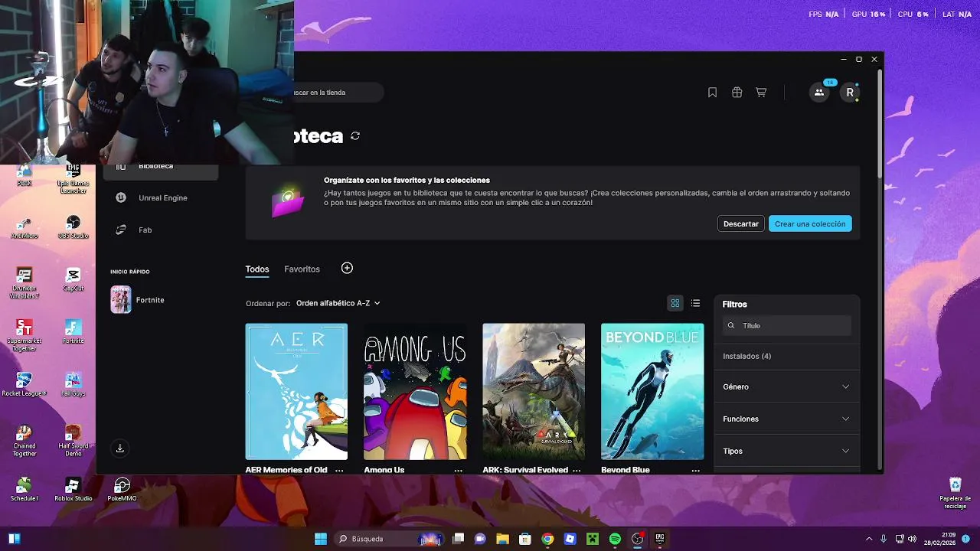Click the Título filter search field
The height and width of the screenshot is (551, 980).
tap(786, 325)
